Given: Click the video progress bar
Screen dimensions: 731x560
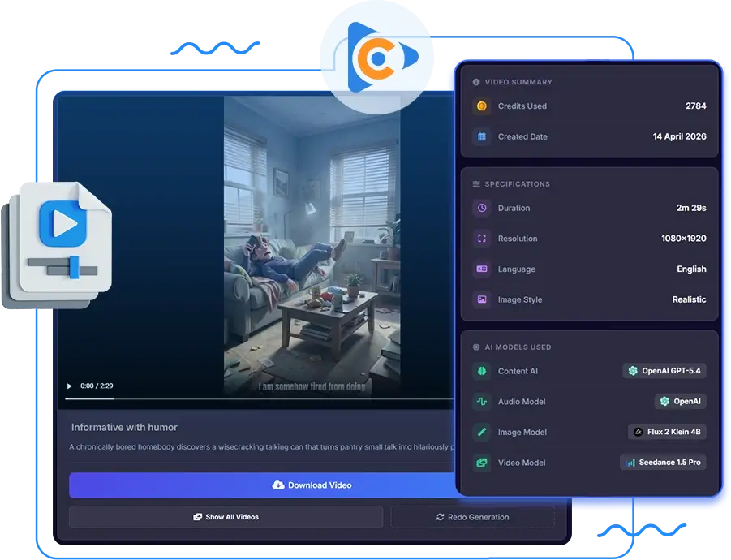Looking at the screenshot, I should [x=259, y=399].
